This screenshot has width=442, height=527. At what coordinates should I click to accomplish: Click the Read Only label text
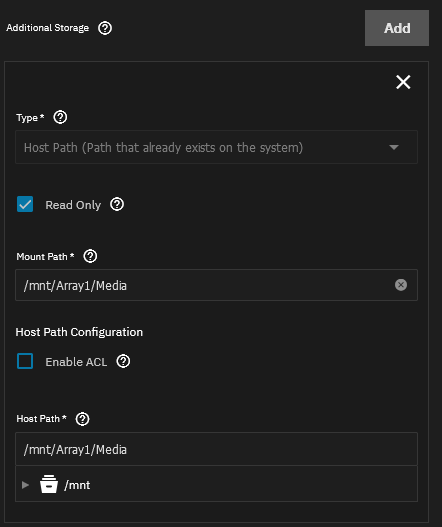coord(73,205)
